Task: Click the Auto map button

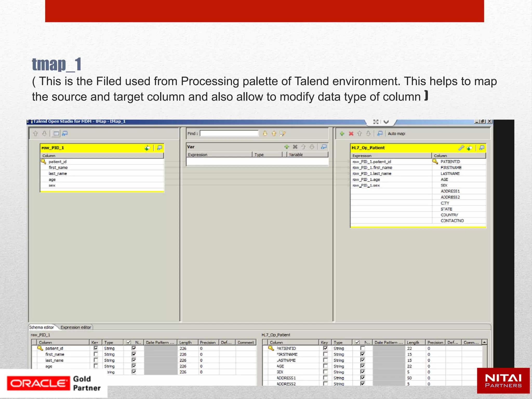Action: (x=396, y=134)
